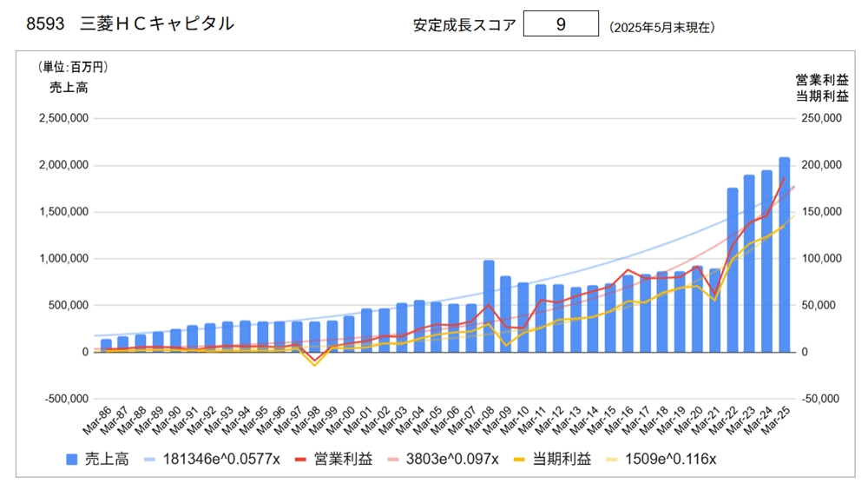Screen dimensions: 868x490
Task: Click the Mar-25 sales bar
Action: click(x=785, y=255)
